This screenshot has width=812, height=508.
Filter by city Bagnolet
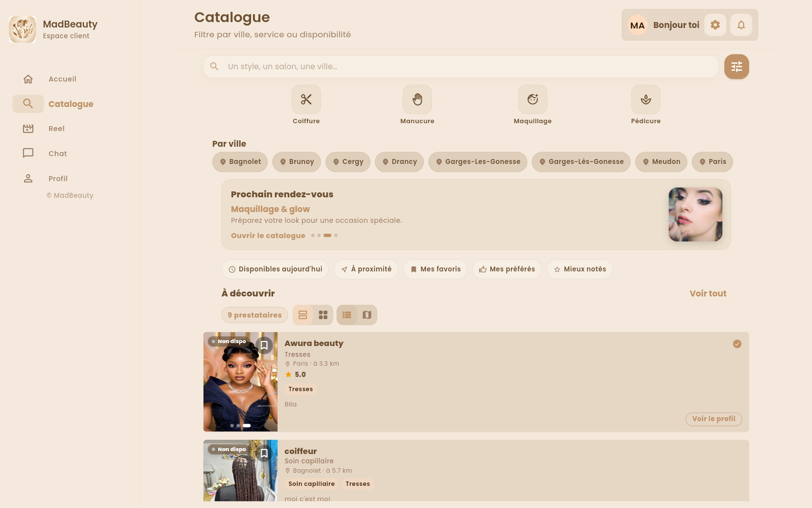(240, 162)
